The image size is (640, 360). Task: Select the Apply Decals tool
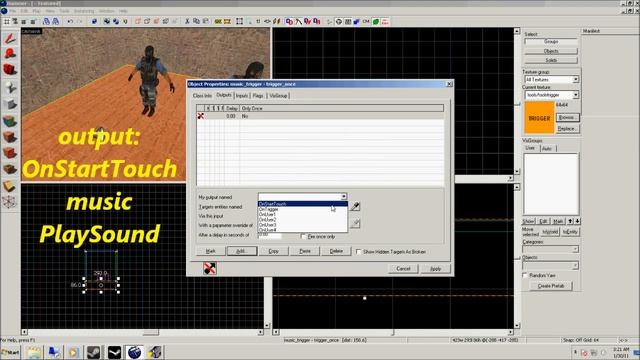(x=10, y=153)
